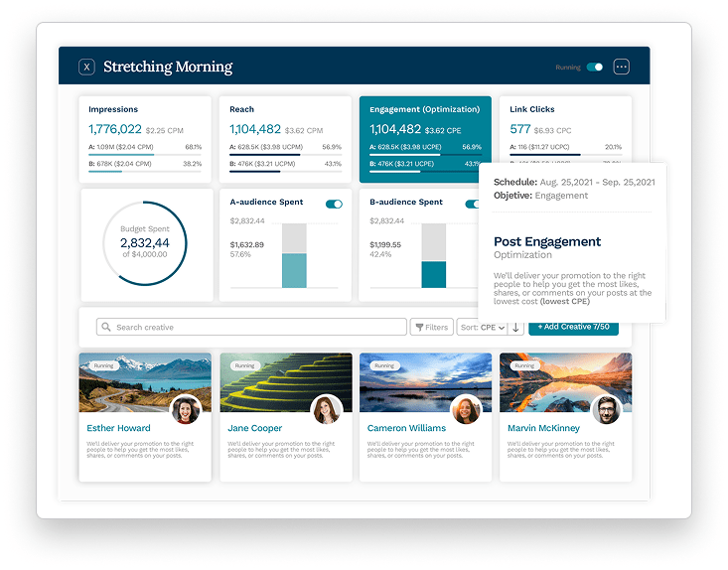Click Cameron Williams' profile avatar
Image resolution: width=728 pixels, height=570 pixels.
coord(466,409)
